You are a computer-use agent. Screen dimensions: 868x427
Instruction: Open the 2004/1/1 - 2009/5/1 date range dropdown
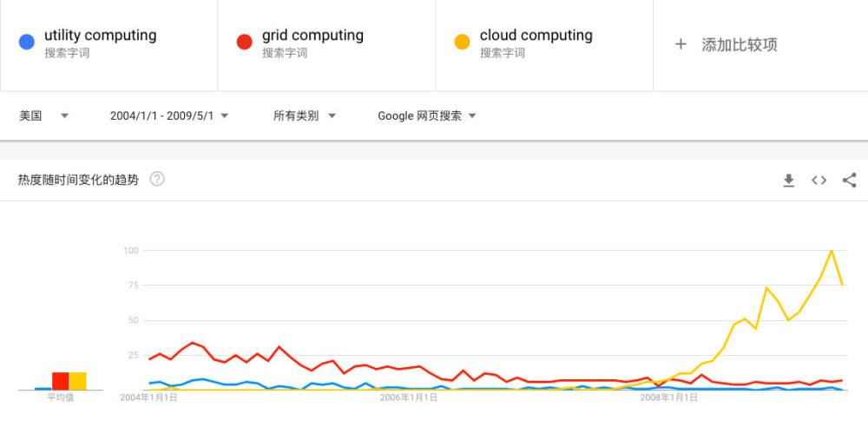(x=169, y=115)
